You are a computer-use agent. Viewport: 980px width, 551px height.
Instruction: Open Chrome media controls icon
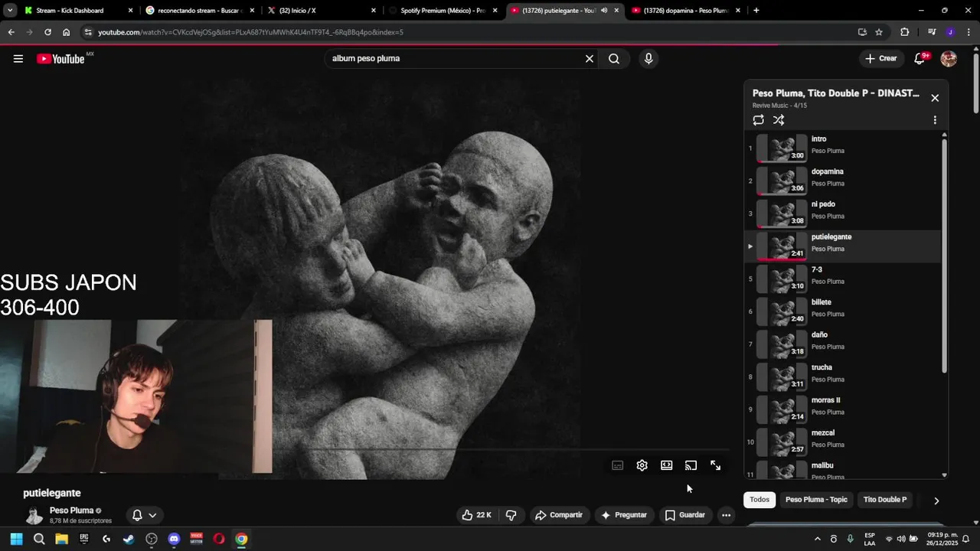(x=932, y=32)
